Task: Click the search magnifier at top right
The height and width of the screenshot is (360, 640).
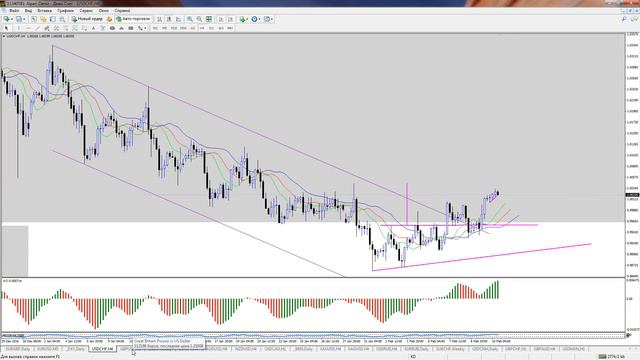Action: 624,19
